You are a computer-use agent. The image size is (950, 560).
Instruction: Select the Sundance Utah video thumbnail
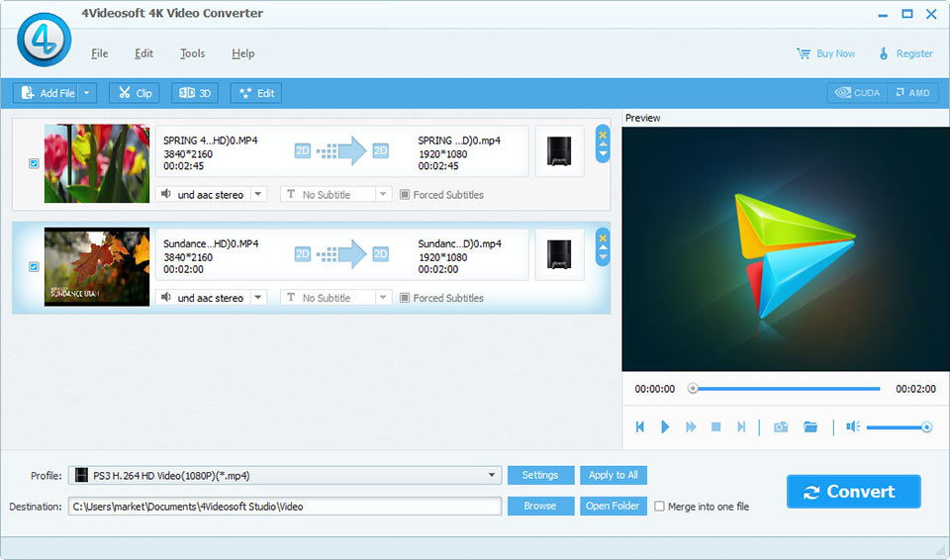96,267
